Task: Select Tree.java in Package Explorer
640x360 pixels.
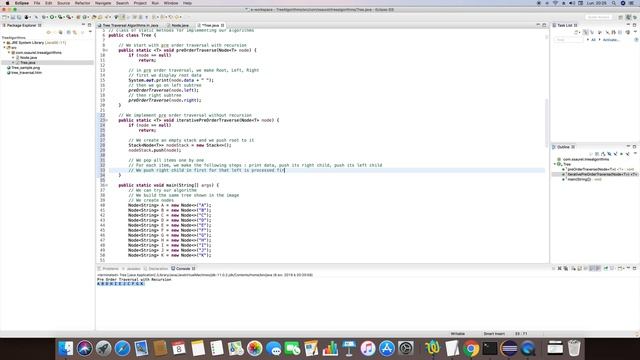Action: [x=27, y=62]
